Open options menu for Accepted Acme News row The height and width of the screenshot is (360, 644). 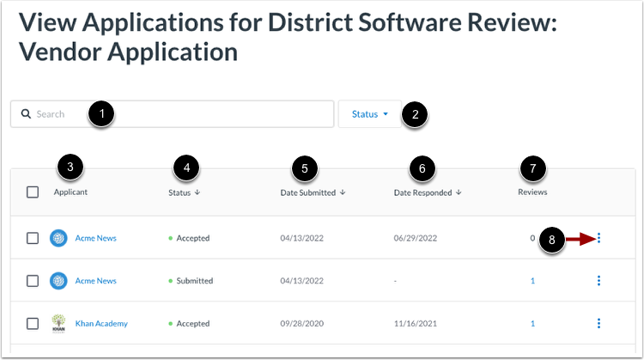(598, 238)
